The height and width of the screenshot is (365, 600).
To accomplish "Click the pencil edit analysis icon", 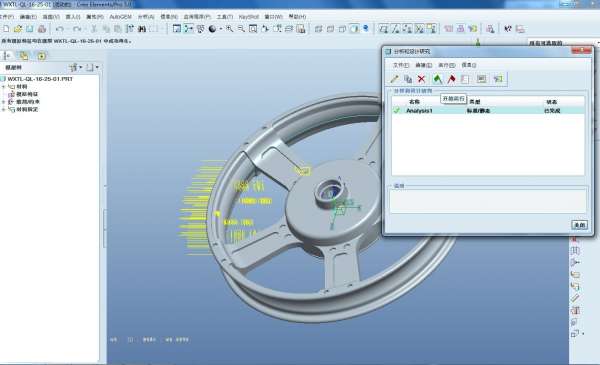I will tap(395, 79).
